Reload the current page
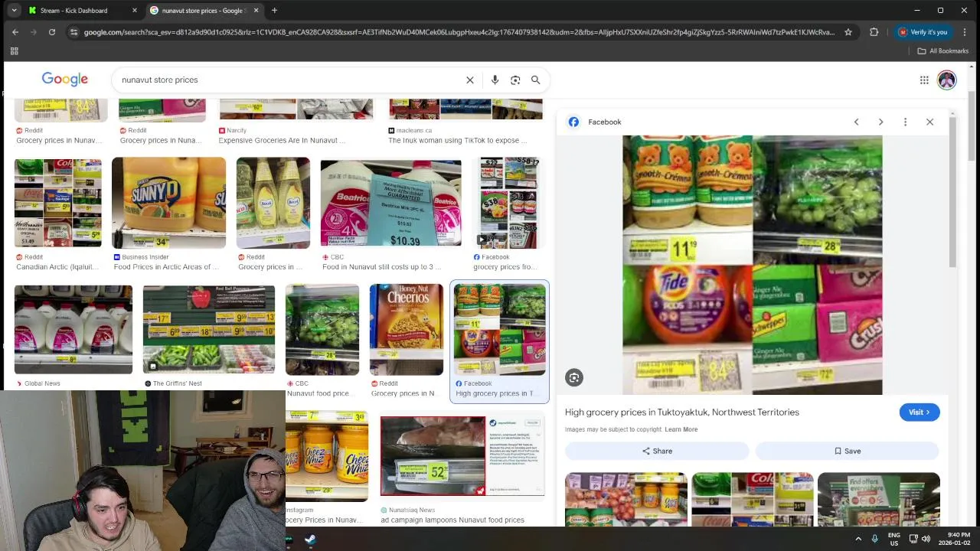Viewport: 980px width, 551px height. [x=52, y=32]
